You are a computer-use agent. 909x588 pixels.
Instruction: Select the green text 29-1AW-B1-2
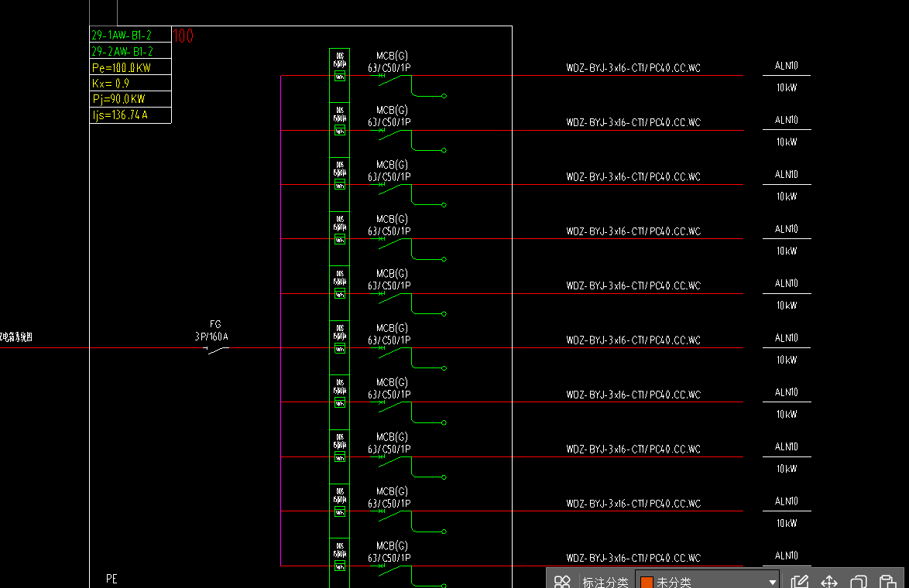tap(122, 36)
